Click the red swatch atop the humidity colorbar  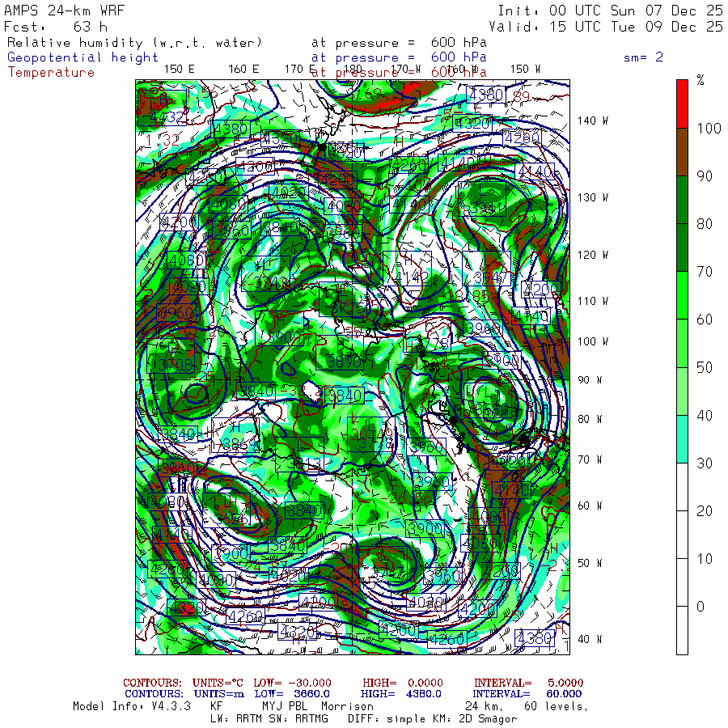(x=682, y=103)
